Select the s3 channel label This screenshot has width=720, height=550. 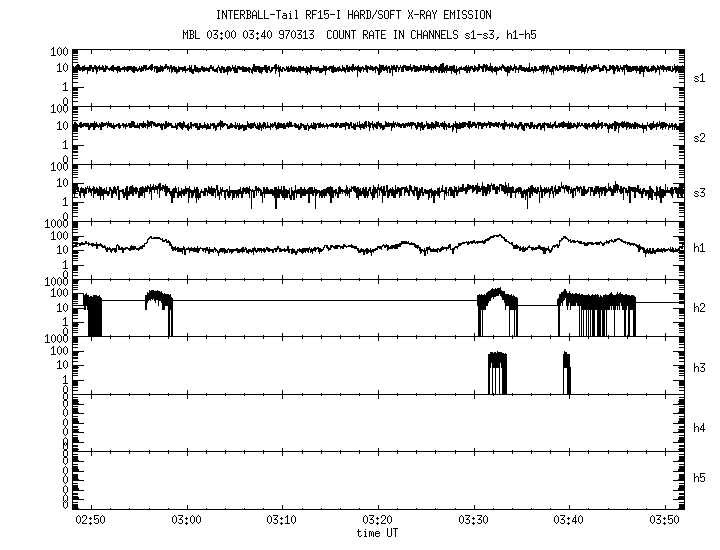coord(699,193)
